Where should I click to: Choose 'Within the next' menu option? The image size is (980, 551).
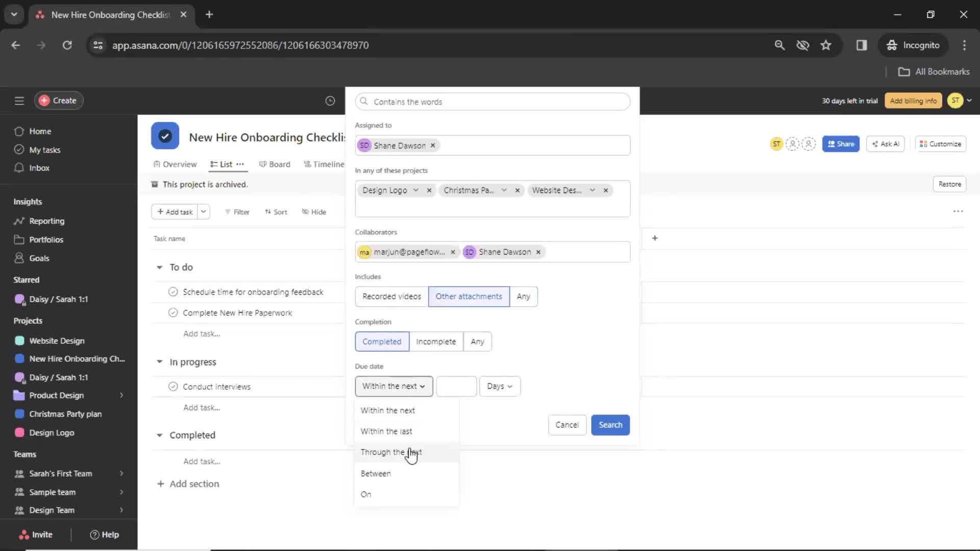click(406, 411)
